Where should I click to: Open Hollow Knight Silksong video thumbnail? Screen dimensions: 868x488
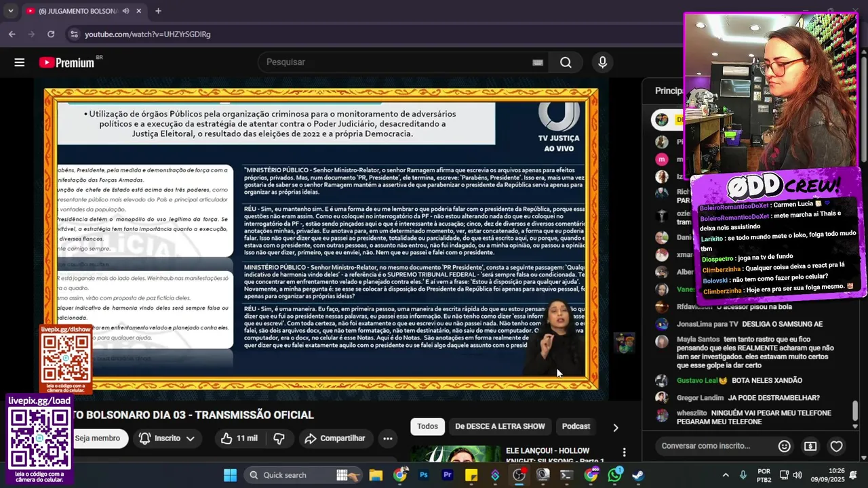456,454
